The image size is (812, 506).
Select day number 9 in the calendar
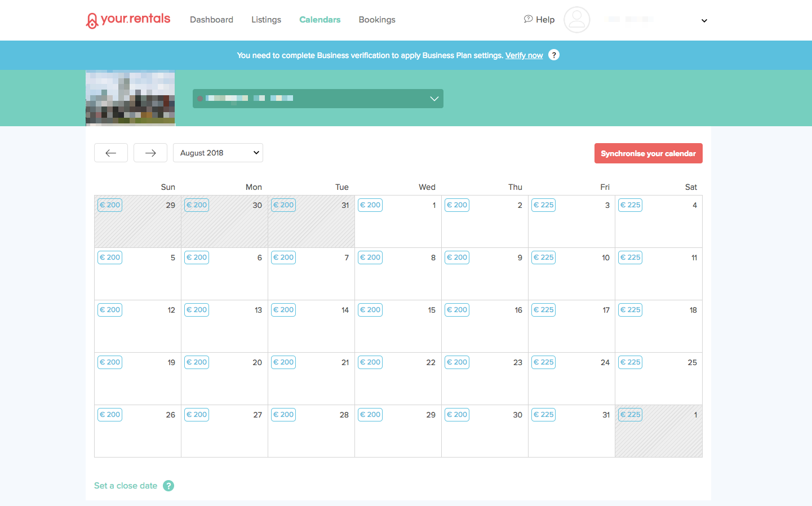point(520,258)
